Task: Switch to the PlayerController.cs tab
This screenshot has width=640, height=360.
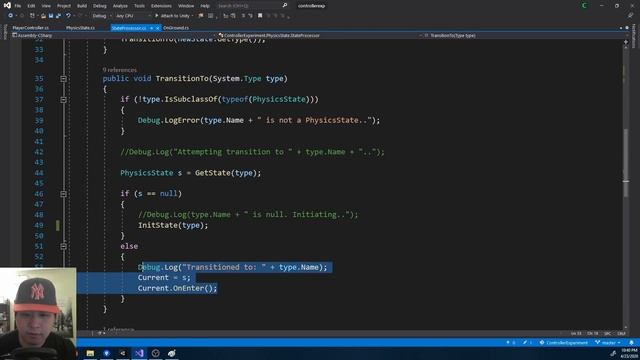Action: tap(31, 28)
